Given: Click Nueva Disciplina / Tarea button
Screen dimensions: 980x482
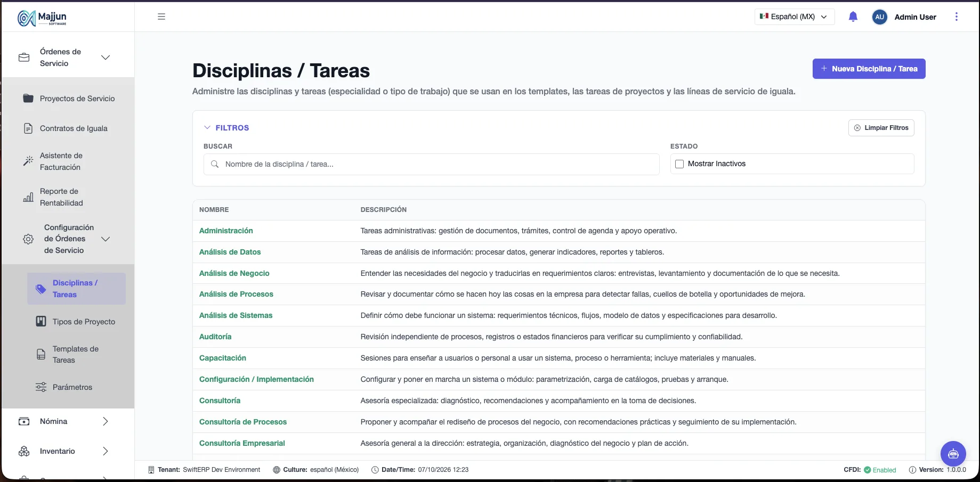Looking at the screenshot, I should [x=869, y=69].
